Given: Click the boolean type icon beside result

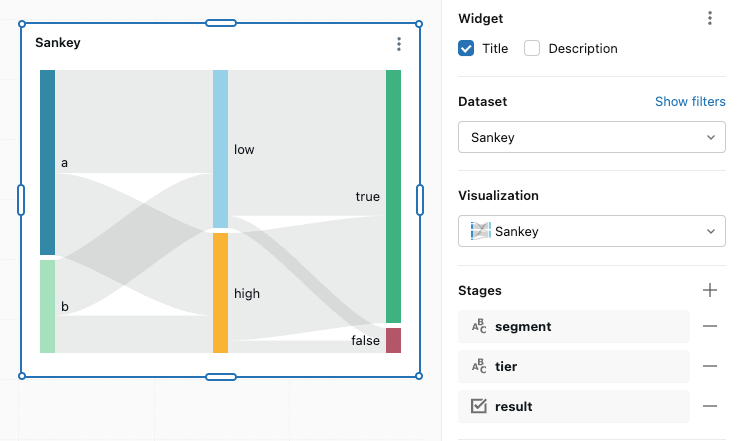Looking at the screenshot, I should [x=478, y=406].
